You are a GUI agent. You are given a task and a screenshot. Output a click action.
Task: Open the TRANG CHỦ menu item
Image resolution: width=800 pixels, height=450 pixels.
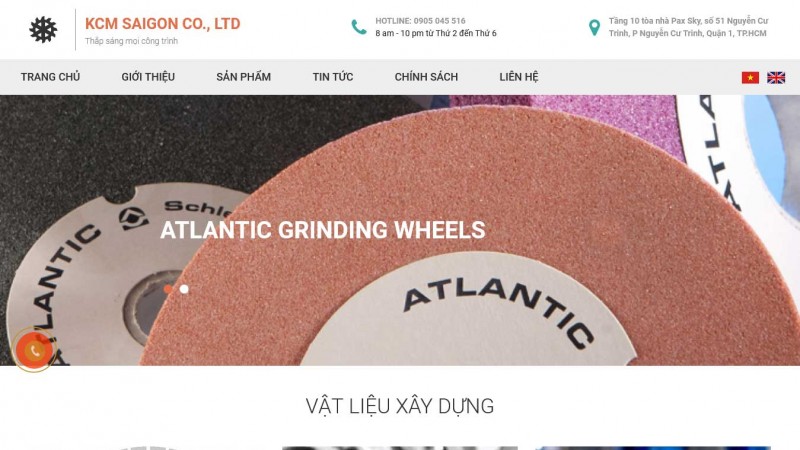[x=51, y=77]
